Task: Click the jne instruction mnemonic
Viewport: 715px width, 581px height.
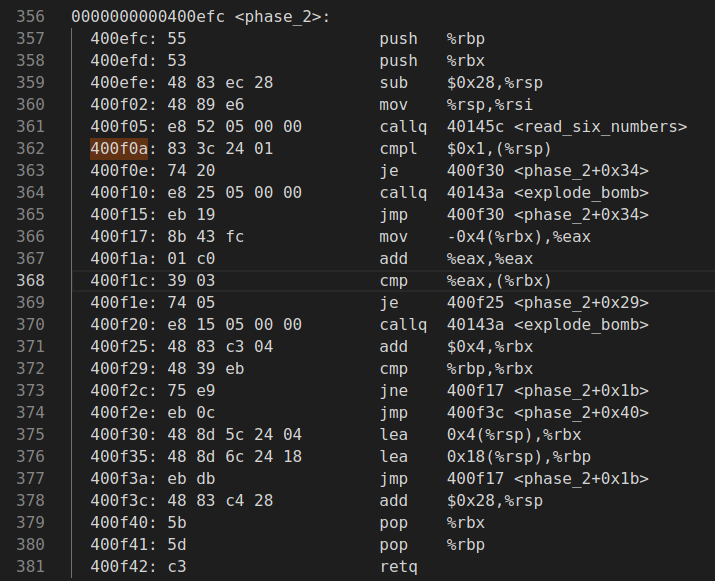Action: point(392,390)
